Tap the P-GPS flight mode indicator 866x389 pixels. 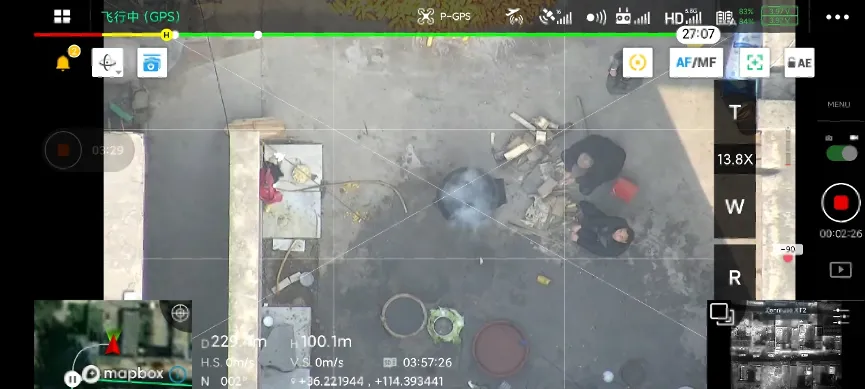pyautogui.click(x=444, y=17)
